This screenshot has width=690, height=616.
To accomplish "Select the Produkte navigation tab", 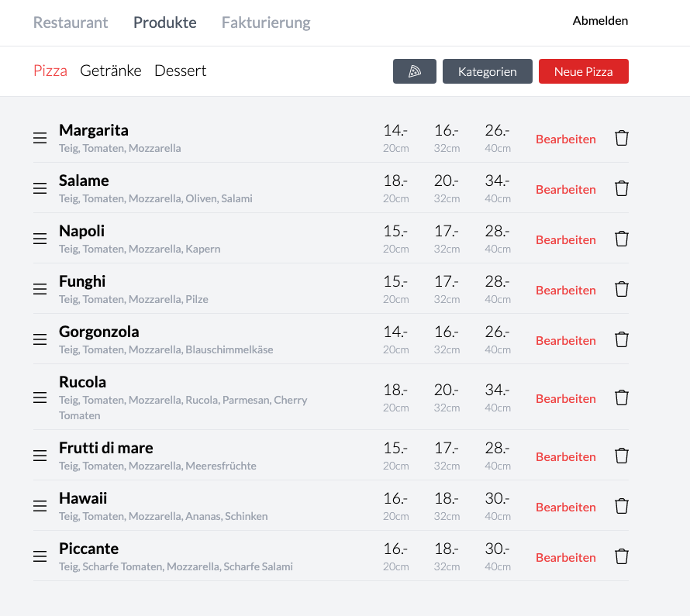I will (165, 22).
